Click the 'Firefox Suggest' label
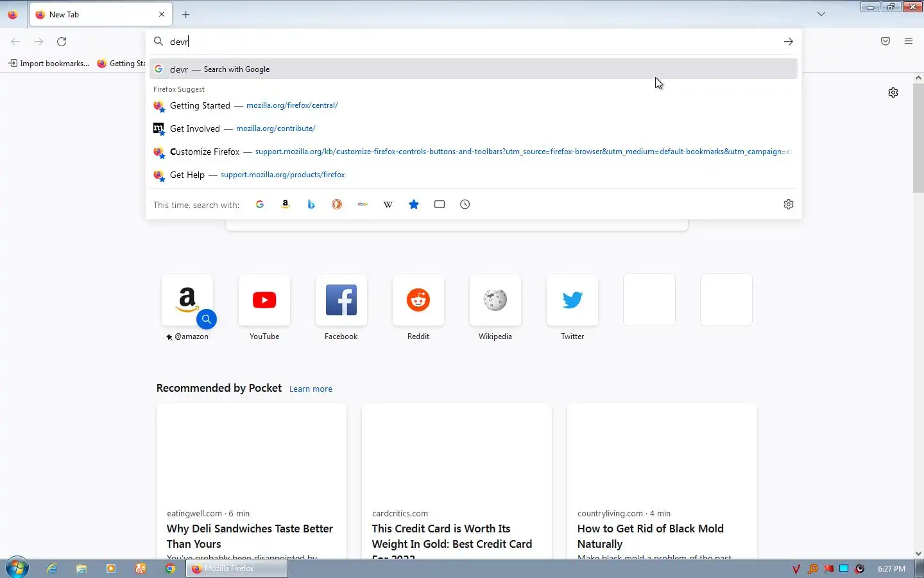The image size is (924, 578). 179,89
